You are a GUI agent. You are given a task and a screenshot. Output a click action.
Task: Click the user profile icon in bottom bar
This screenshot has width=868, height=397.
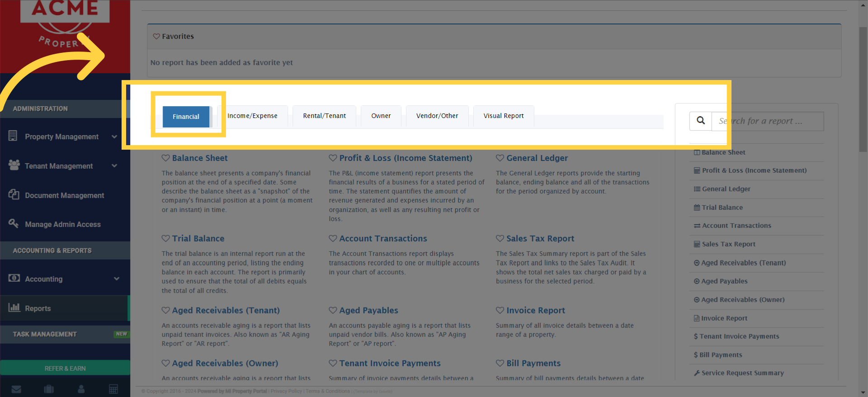click(81, 389)
